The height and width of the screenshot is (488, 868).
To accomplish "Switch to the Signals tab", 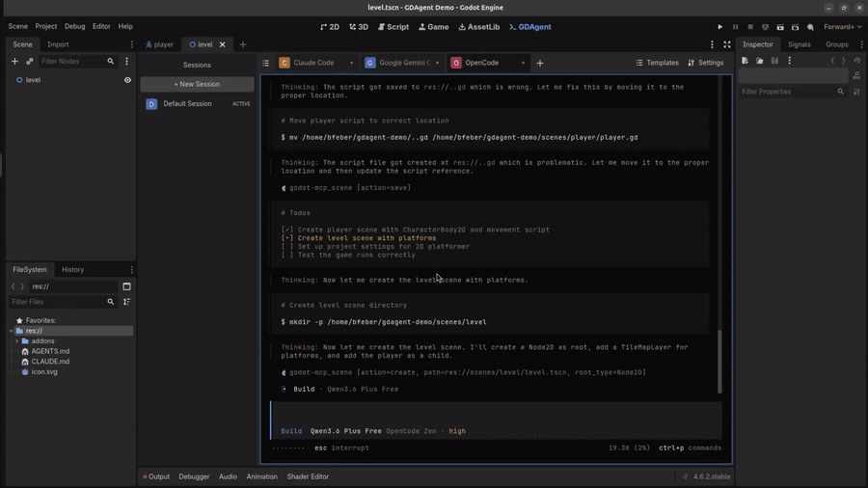I will [799, 44].
